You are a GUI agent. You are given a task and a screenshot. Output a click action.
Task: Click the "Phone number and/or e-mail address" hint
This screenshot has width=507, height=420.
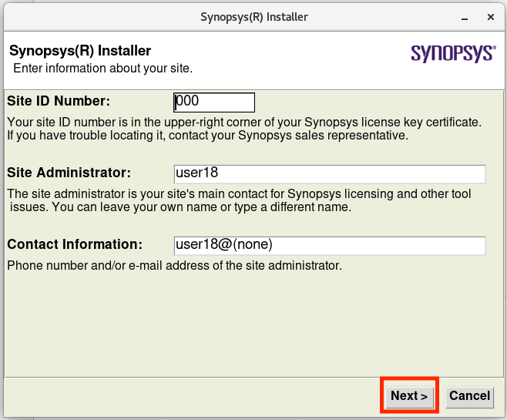(x=175, y=265)
